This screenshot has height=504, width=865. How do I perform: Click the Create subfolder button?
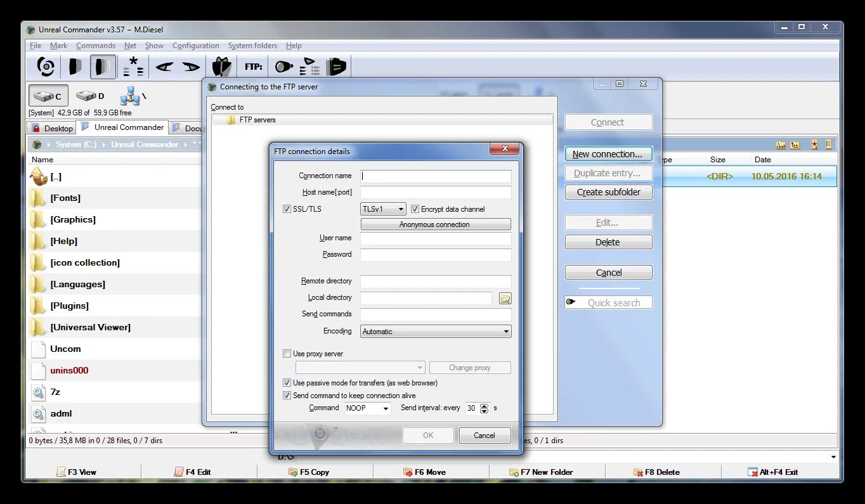tap(609, 192)
